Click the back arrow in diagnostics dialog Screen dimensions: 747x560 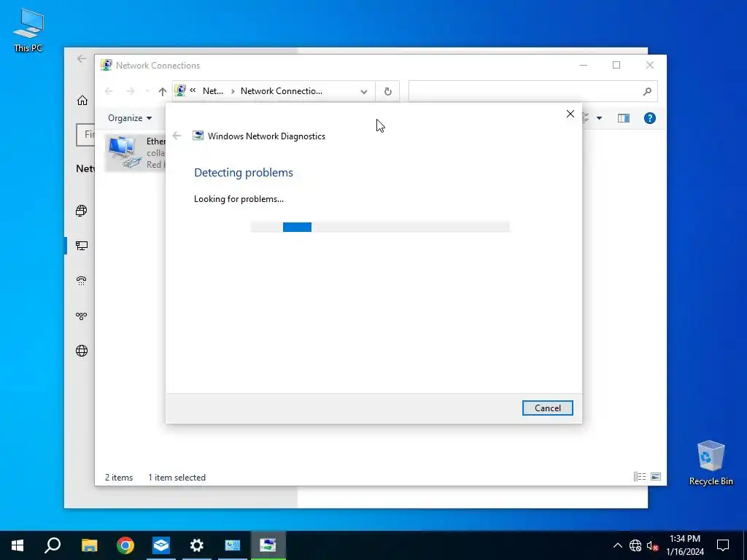[x=177, y=136]
